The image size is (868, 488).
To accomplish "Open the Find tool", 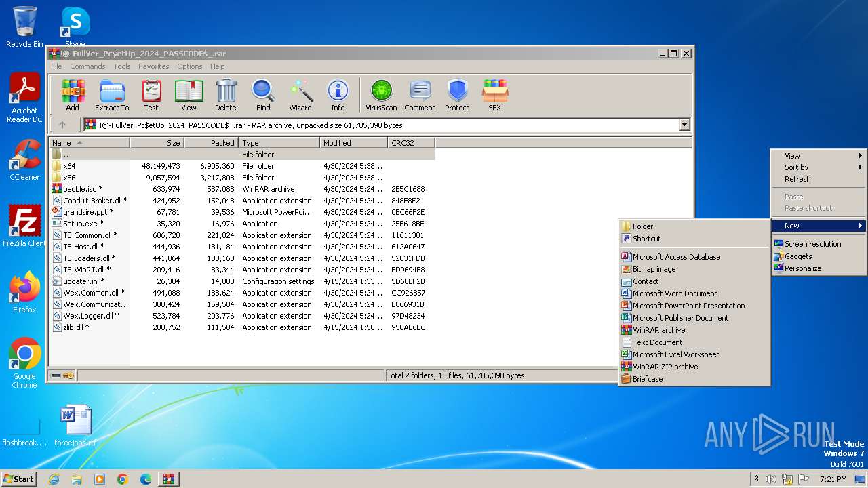I will pos(263,96).
